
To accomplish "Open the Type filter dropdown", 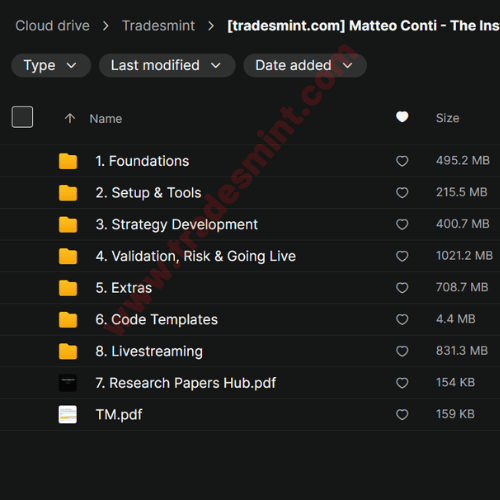I will [x=51, y=65].
